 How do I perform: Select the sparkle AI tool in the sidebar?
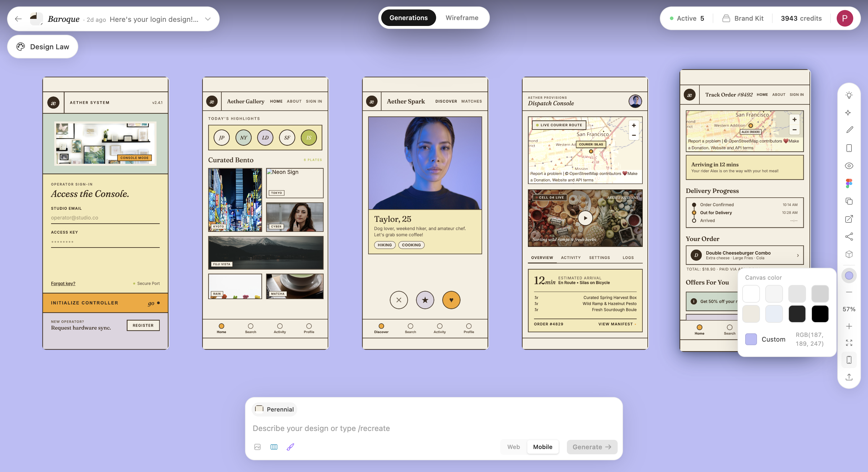click(849, 112)
